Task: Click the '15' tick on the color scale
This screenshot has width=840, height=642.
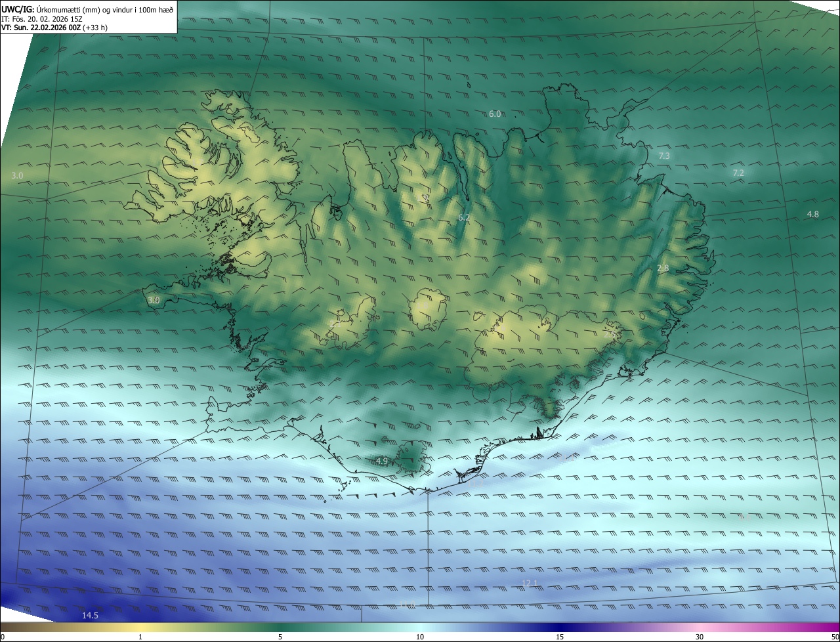Action: click(560, 637)
